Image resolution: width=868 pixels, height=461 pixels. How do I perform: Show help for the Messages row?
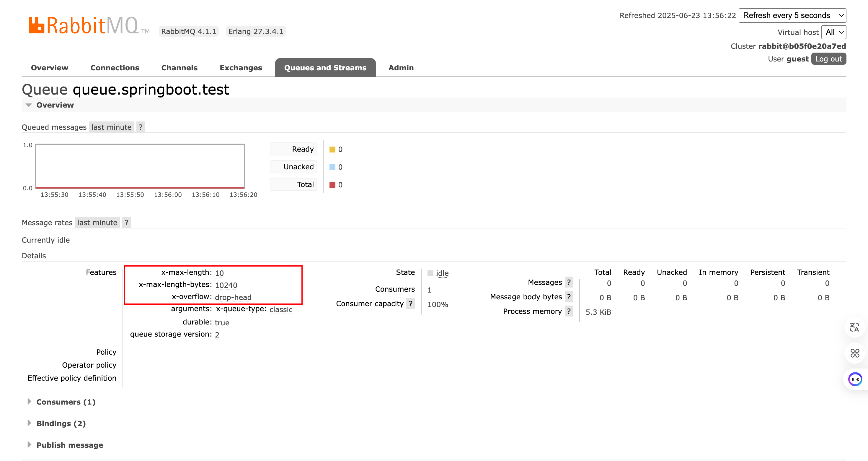click(x=569, y=282)
